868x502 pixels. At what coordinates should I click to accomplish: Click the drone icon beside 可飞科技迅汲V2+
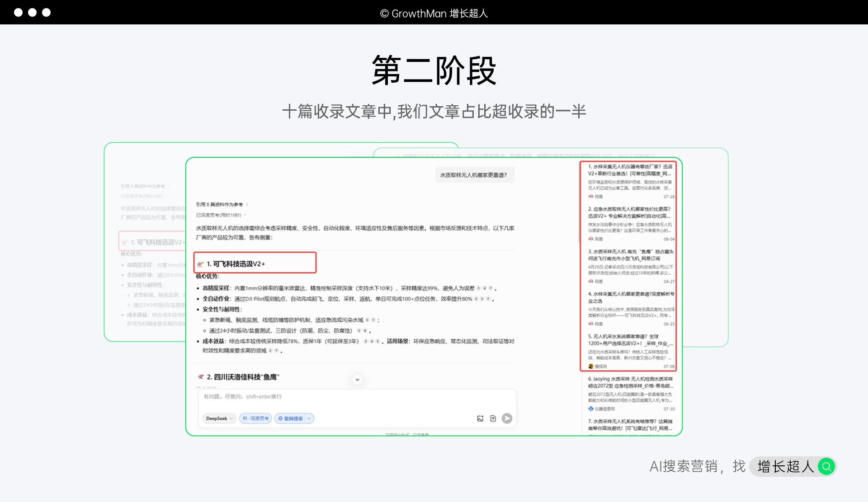tap(201, 264)
